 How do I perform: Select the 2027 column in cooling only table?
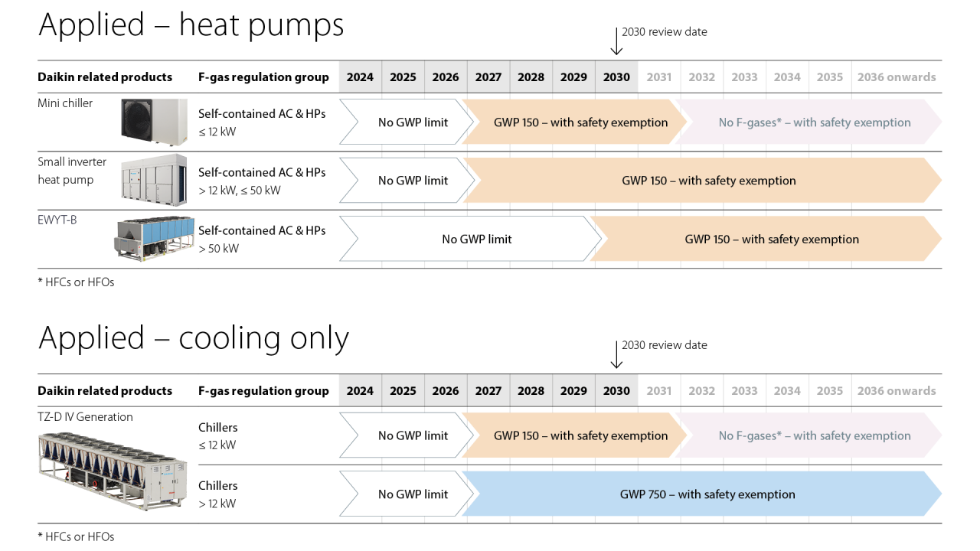point(488,391)
